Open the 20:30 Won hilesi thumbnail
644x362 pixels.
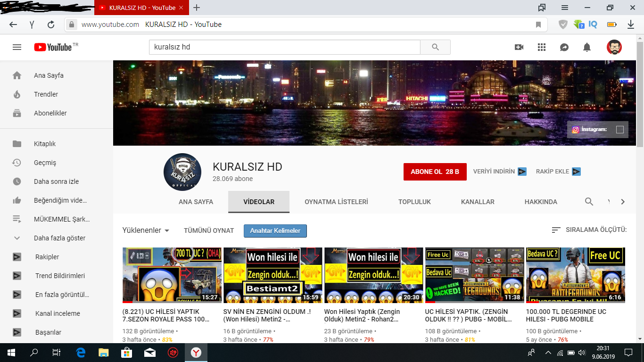[x=373, y=275]
